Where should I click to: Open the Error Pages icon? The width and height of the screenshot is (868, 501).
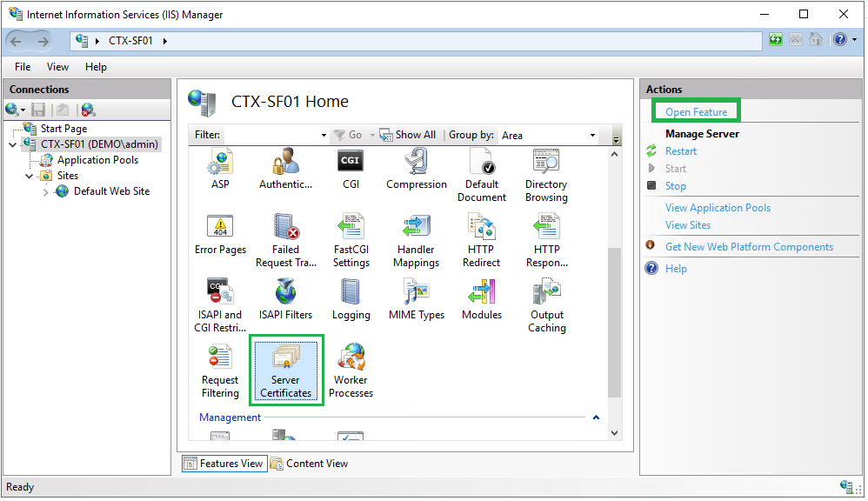coord(220,234)
